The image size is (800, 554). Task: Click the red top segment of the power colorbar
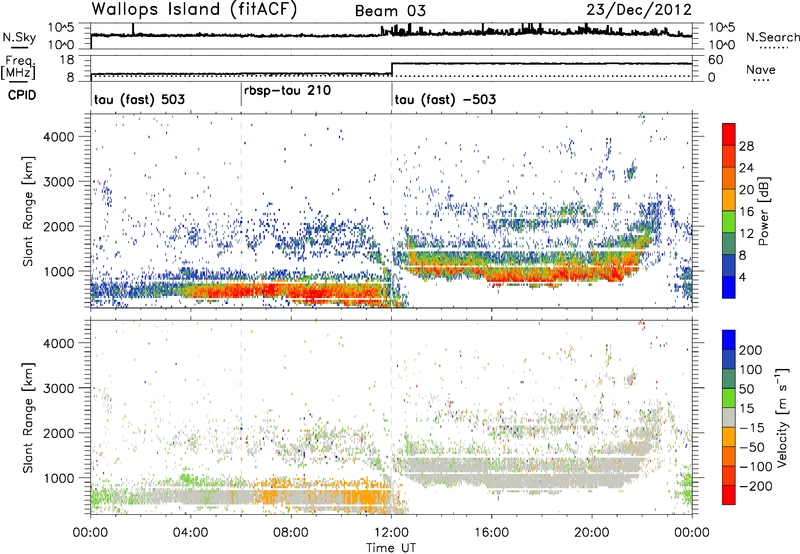click(x=729, y=134)
